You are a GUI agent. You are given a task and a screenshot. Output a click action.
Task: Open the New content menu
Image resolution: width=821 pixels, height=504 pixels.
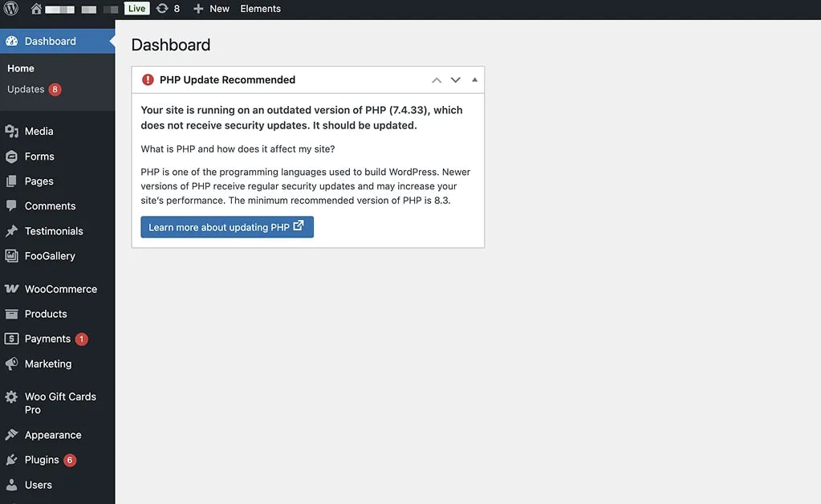click(x=210, y=8)
